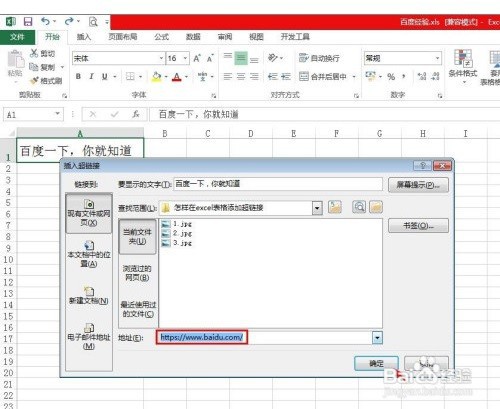Click the Save icon in quick access toolbar
500x409 pixels.
(x=28, y=22)
